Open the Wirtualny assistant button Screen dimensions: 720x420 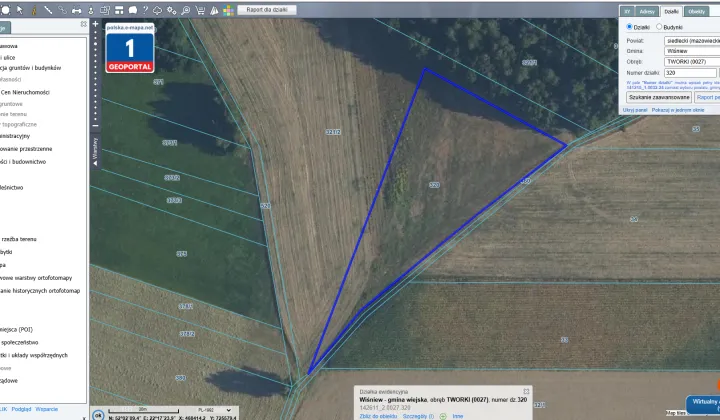pos(703,405)
